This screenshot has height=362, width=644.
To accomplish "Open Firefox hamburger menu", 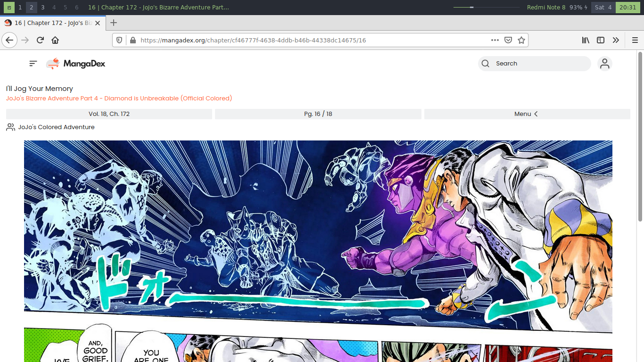I will (635, 40).
